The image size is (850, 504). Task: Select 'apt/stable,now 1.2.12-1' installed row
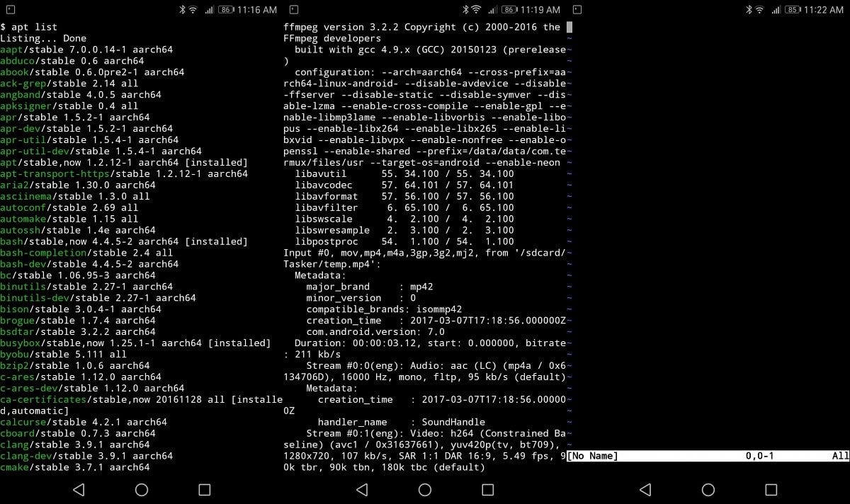124,162
